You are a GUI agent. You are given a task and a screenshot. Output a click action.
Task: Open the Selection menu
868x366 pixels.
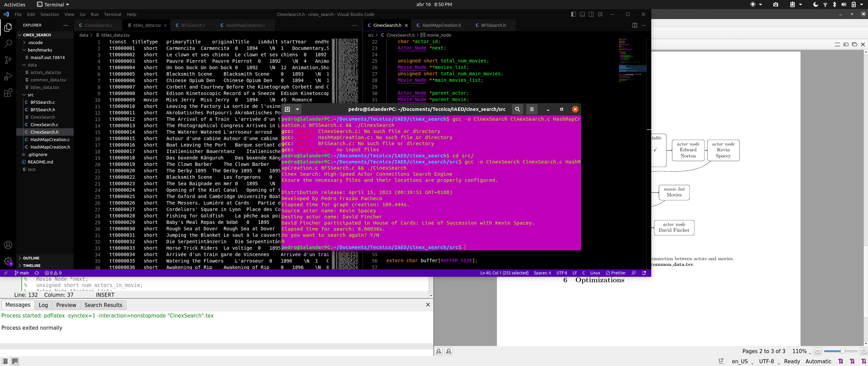point(50,14)
